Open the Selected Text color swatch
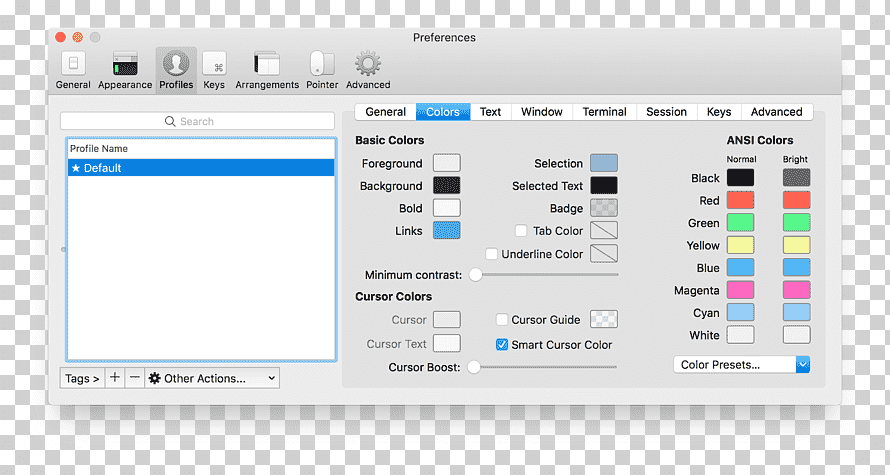Screen dimensions: 890x475 604,186
